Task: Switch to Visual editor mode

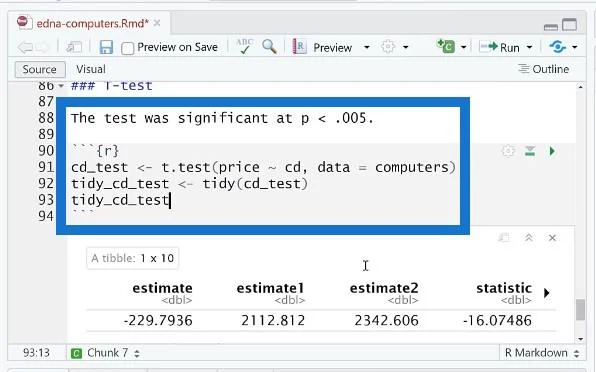Action: click(91, 69)
